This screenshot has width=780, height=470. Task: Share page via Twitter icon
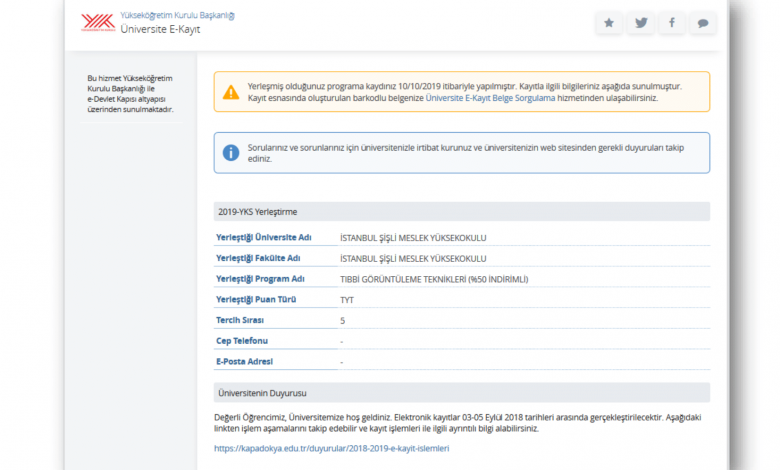[641, 23]
